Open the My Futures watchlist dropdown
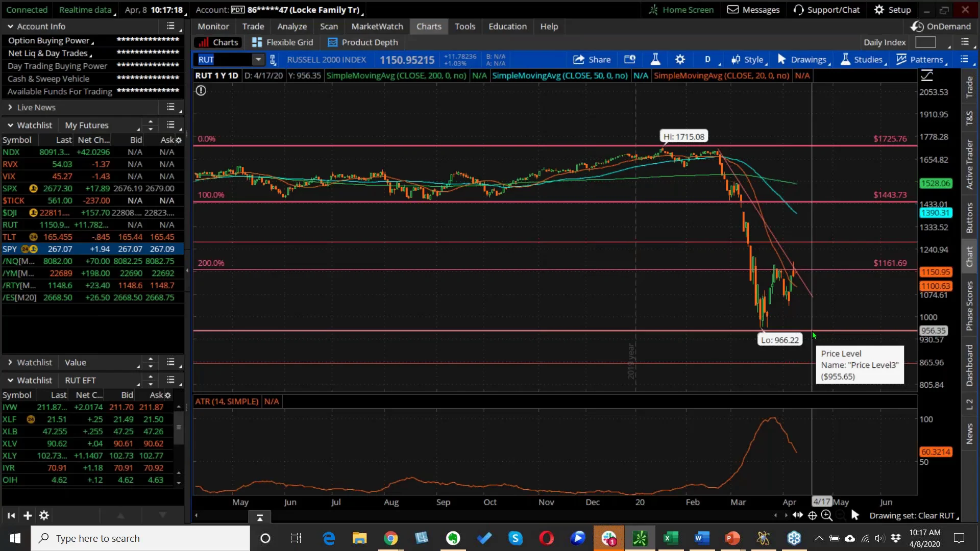 point(102,126)
